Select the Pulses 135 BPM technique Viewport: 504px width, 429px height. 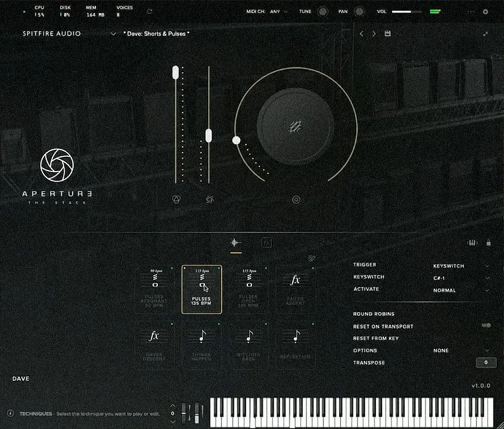(202, 289)
